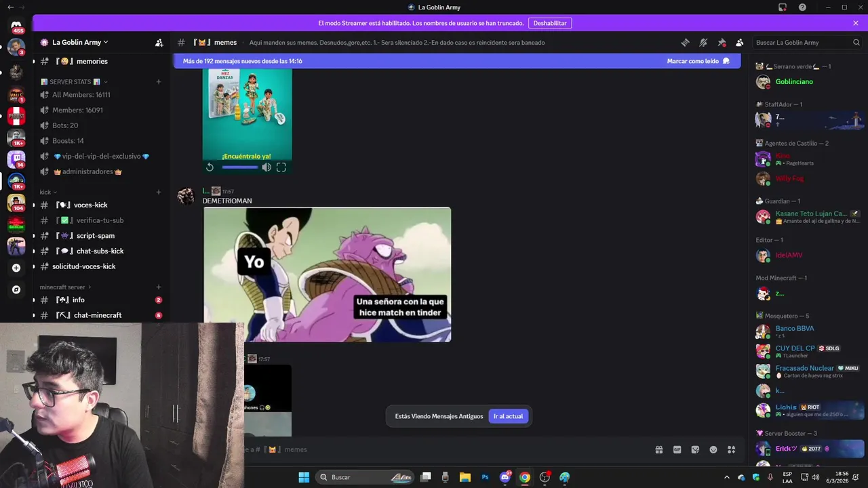The height and width of the screenshot is (488, 868).
Task: Open inbox icon in title bar
Action: [x=783, y=7]
